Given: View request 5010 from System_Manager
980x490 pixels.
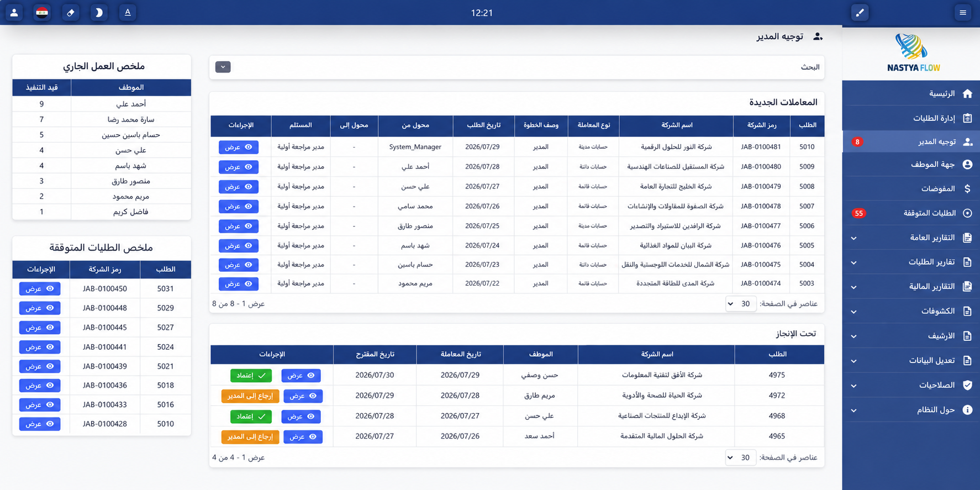Looking at the screenshot, I should [238, 147].
